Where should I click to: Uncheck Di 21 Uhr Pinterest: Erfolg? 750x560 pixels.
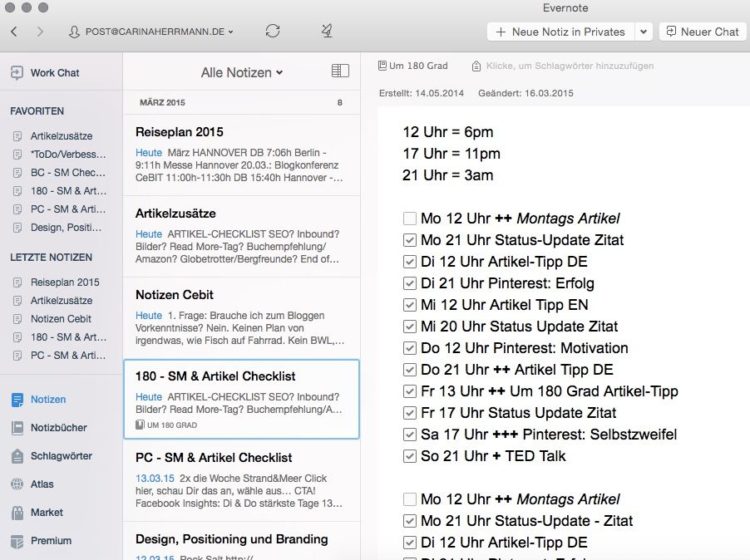pyautogui.click(x=409, y=283)
